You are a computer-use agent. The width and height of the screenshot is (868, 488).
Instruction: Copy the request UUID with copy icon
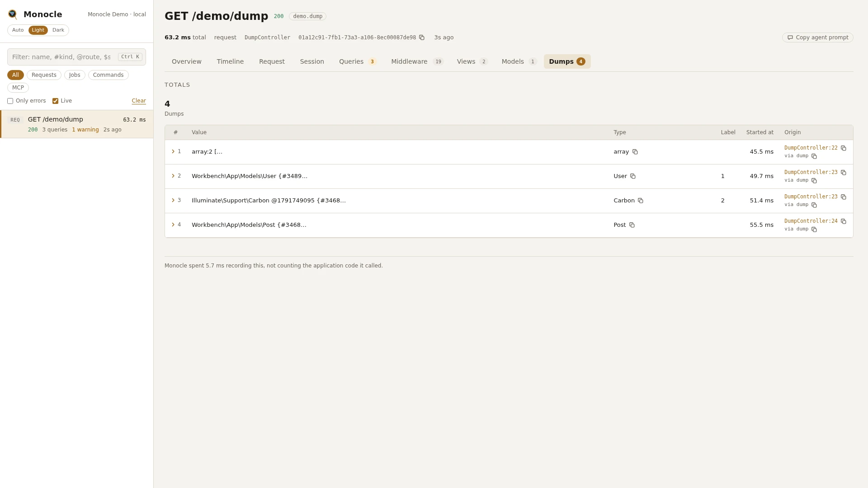point(422,38)
